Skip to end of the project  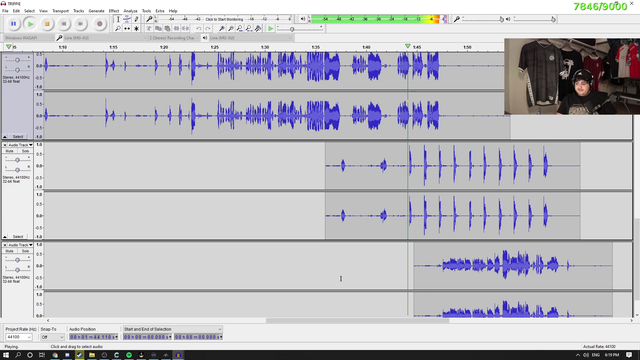click(80, 24)
